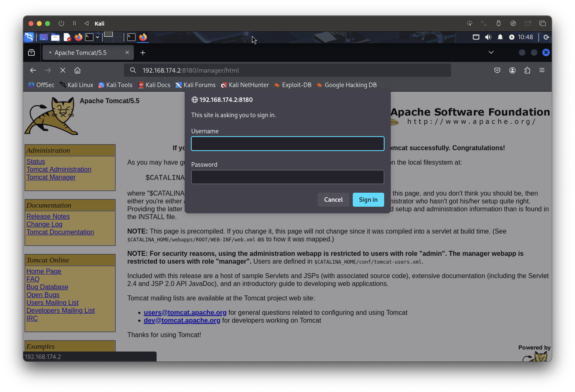Image resolution: width=575 pixels, height=392 pixels.
Task: Open the recent browsing tab-view button
Action: pos(31,52)
